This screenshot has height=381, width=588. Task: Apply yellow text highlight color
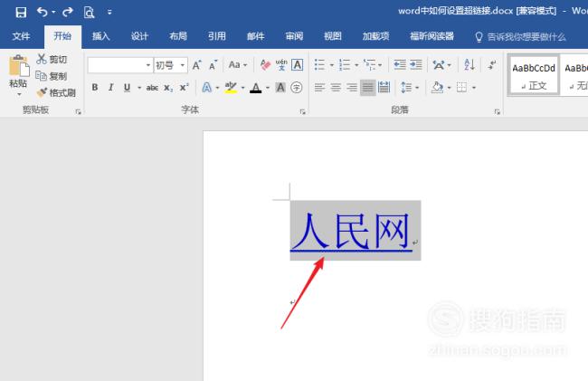click(x=231, y=88)
